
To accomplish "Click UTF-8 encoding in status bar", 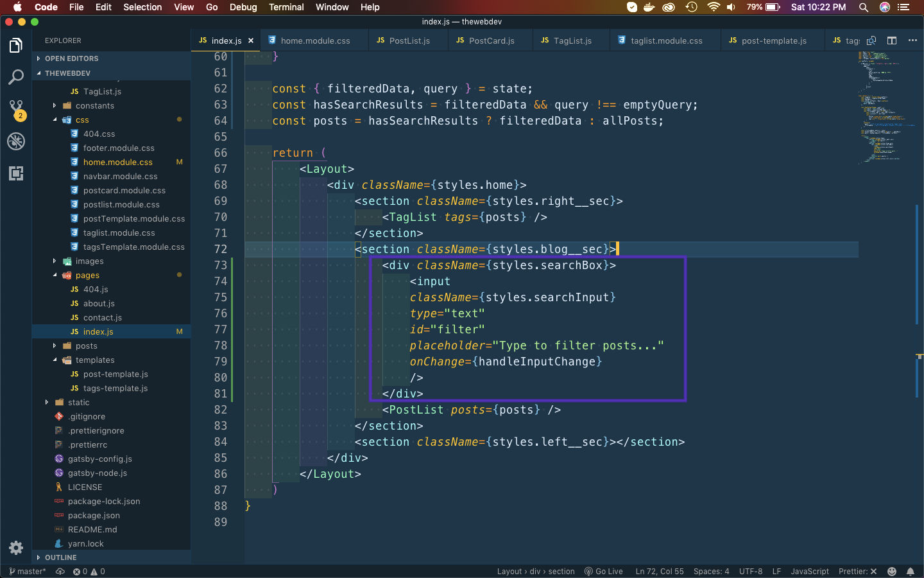I will 751,571.
